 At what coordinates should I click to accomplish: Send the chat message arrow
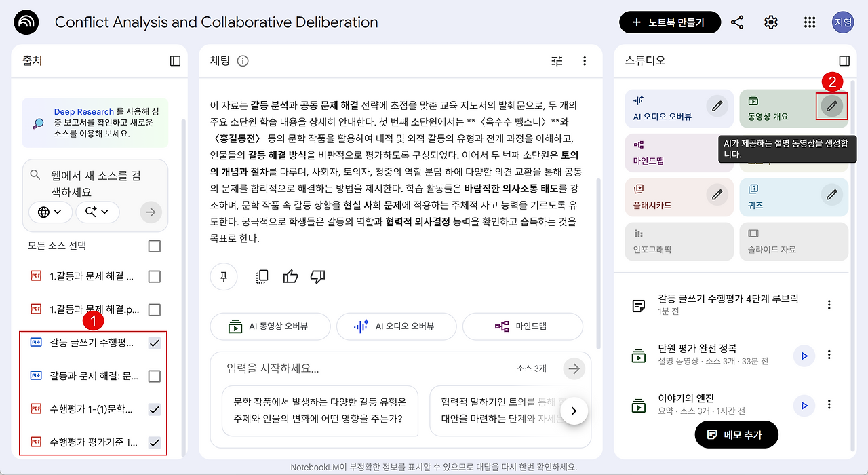click(x=574, y=368)
